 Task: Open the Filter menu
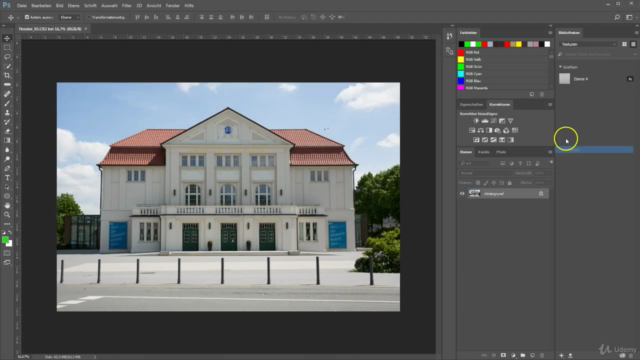coord(127,6)
